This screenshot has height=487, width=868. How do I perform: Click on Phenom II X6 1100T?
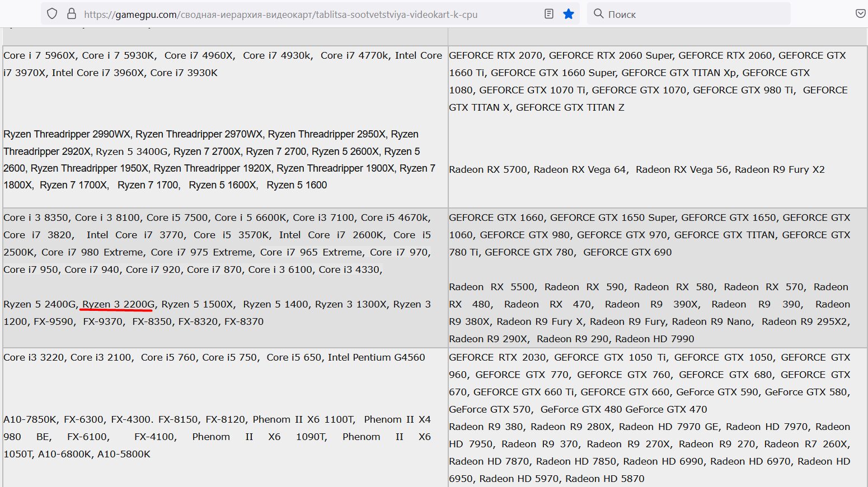pyautogui.click(x=303, y=419)
